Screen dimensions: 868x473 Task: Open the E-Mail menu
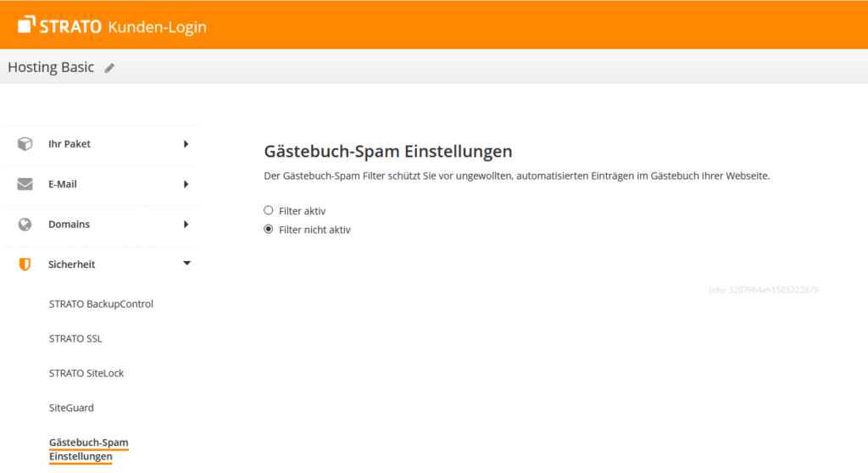point(63,184)
